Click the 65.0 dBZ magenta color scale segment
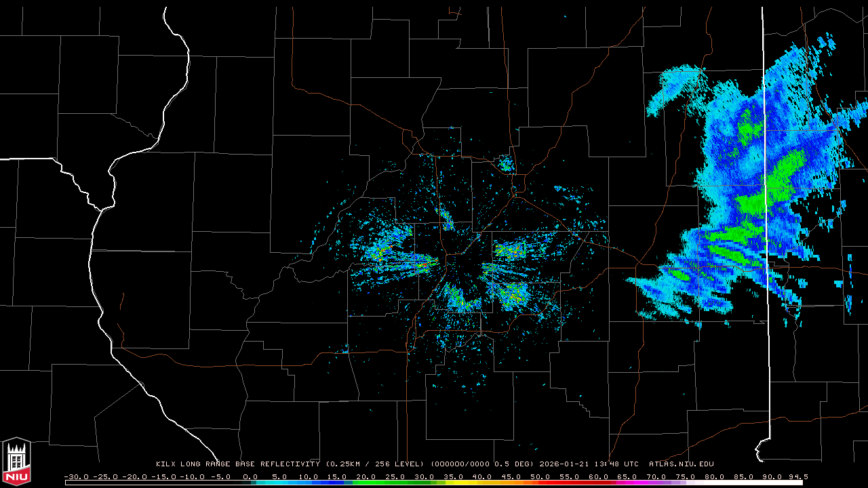The height and width of the screenshot is (488, 868). pos(628,483)
